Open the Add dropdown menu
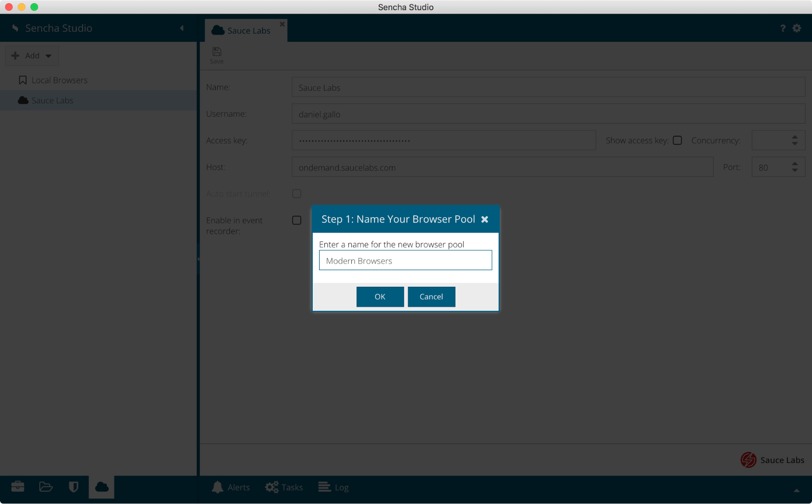This screenshot has height=504, width=812. pos(32,56)
